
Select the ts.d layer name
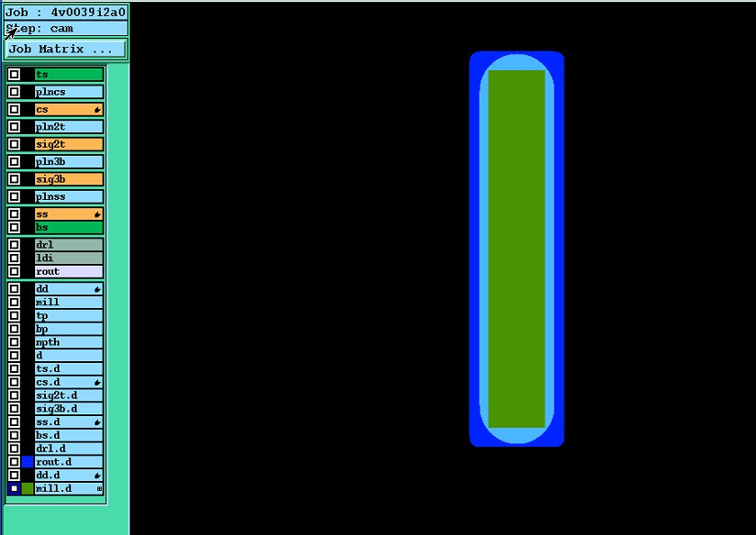coord(69,369)
